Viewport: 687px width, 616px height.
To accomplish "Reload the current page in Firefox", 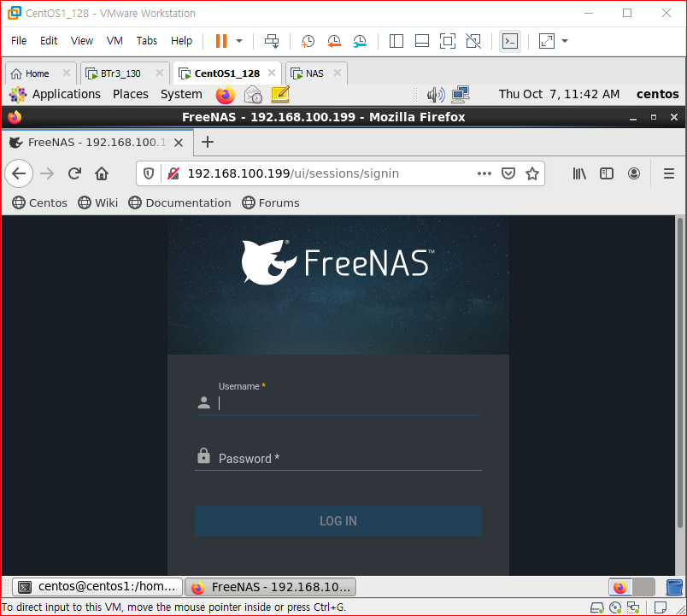I will [x=74, y=173].
